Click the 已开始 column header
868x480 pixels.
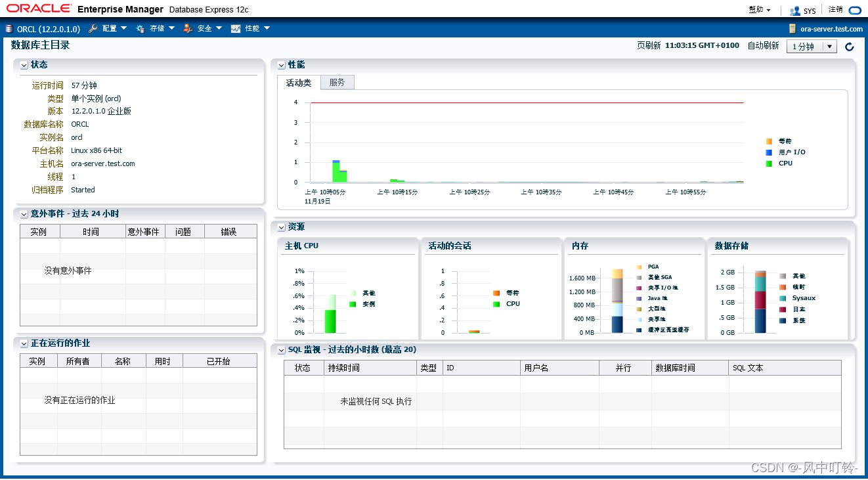pyautogui.click(x=220, y=361)
